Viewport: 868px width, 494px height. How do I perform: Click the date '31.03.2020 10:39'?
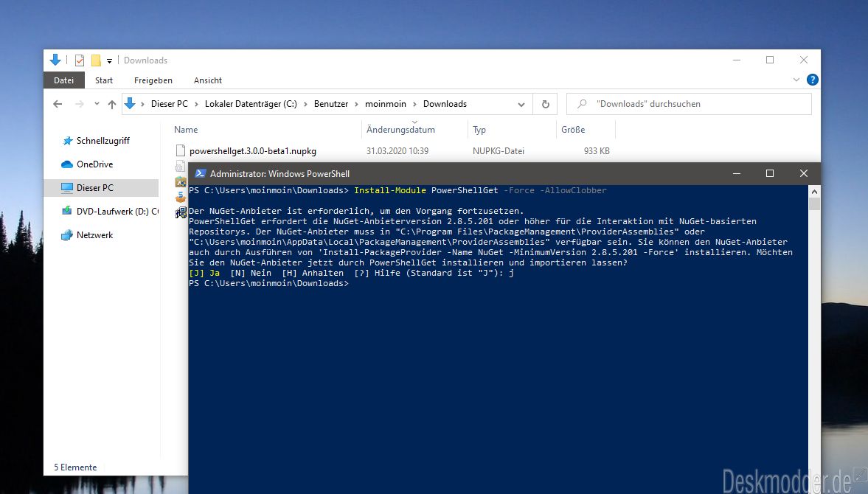click(397, 151)
